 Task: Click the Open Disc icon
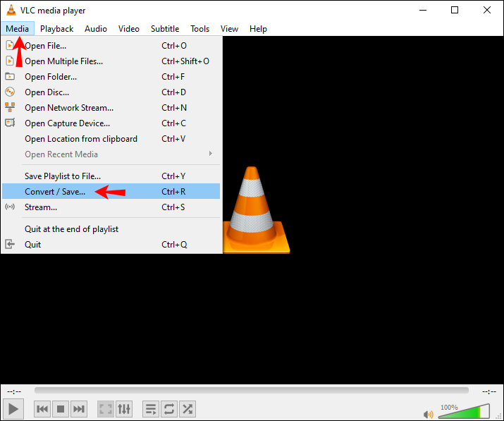pyautogui.click(x=10, y=92)
